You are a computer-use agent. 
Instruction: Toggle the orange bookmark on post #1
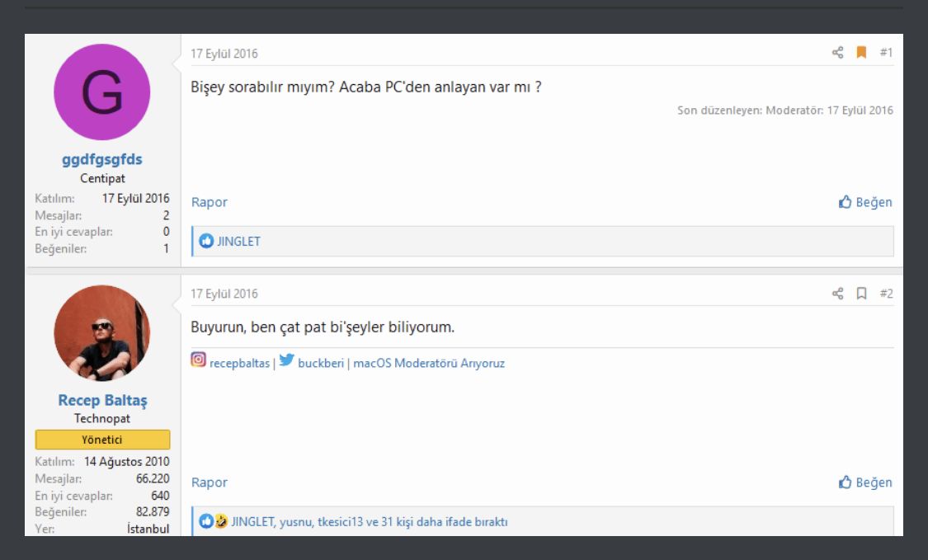point(861,53)
